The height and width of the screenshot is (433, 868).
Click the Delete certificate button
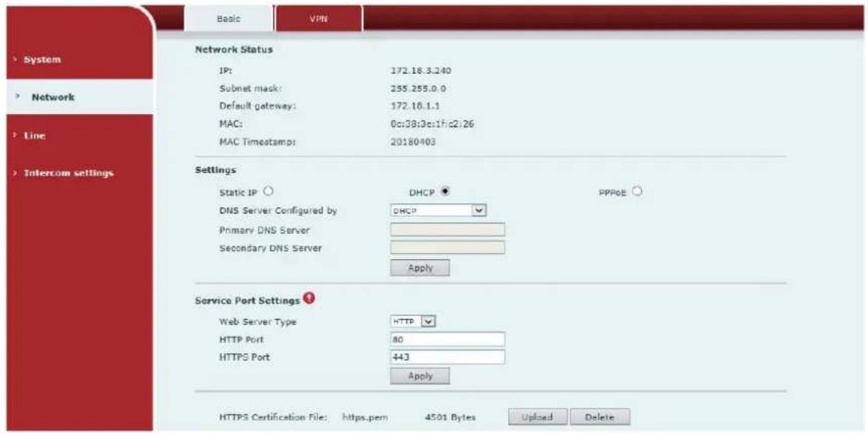click(x=599, y=416)
